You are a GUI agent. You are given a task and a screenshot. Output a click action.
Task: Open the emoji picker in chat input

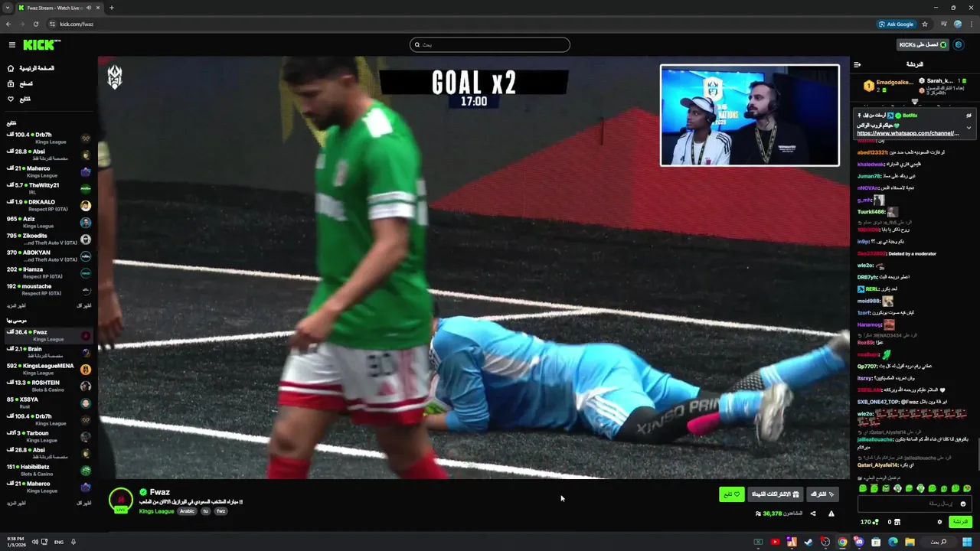(x=963, y=504)
